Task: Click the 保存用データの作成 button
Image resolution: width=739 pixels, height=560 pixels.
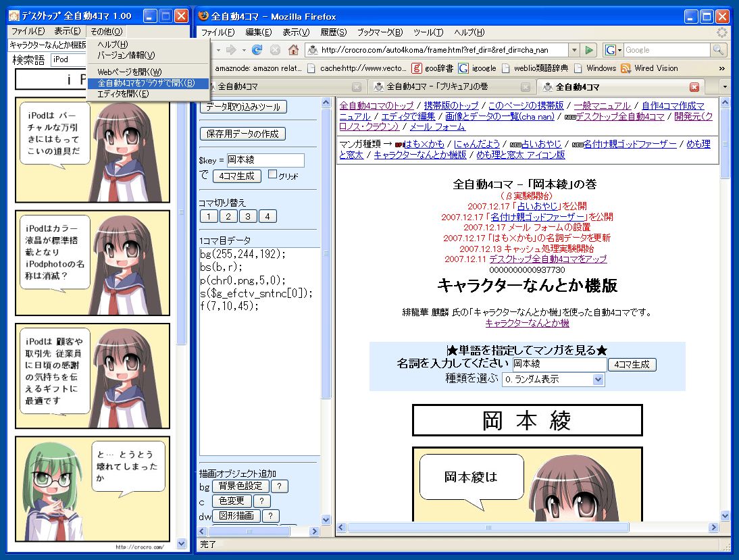Action: [243, 134]
